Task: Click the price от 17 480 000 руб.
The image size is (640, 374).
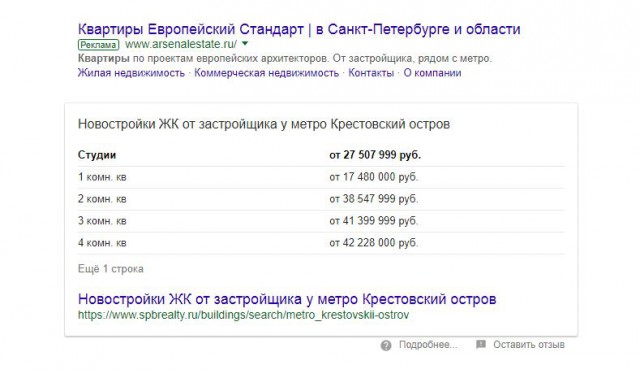Action: (374, 177)
